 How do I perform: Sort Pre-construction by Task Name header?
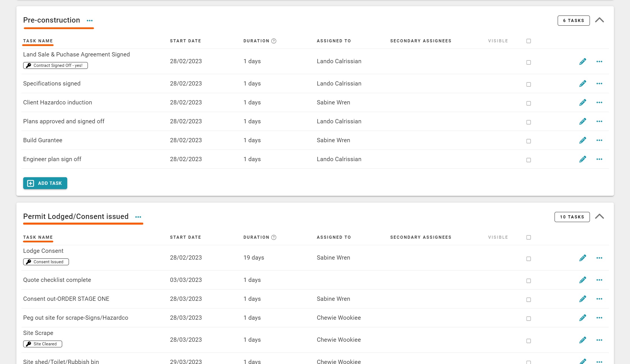pos(38,41)
